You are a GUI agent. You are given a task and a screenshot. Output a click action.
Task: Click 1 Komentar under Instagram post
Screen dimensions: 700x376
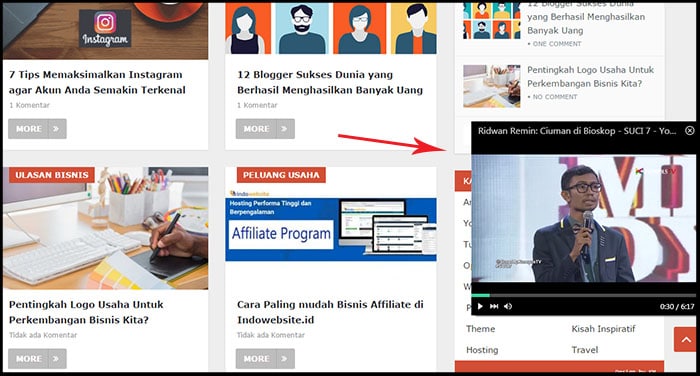click(29, 105)
